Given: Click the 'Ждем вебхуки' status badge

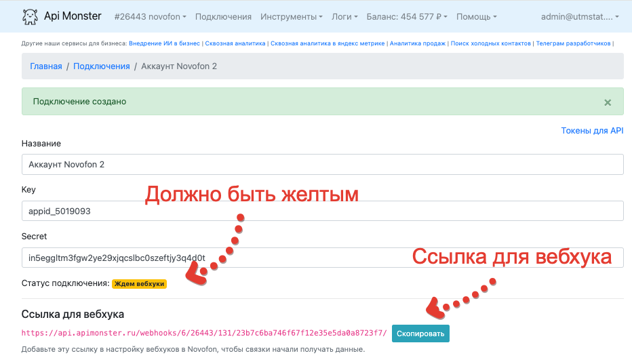Looking at the screenshot, I should point(139,284).
